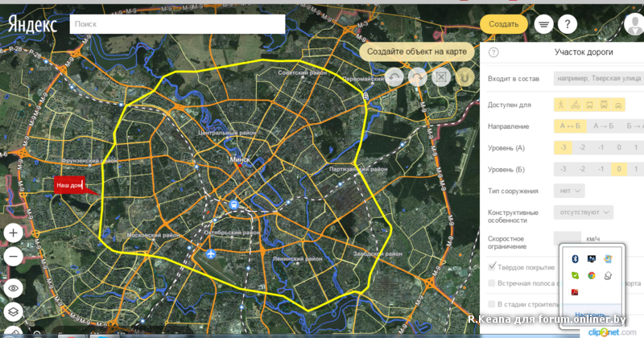Image resolution: width=644 pixels, height=338 pixels.
Task: Open the user profile avatar
Action: [x=634, y=24]
